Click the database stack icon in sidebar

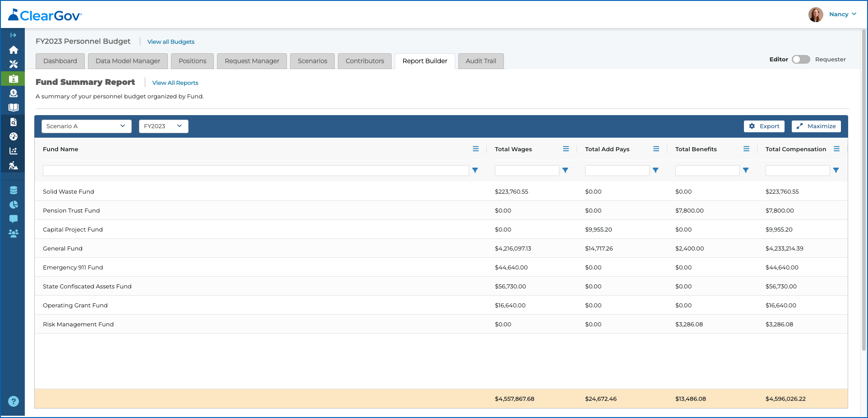(x=14, y=190)
